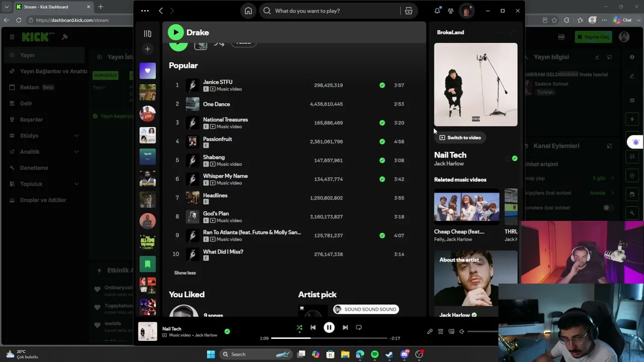The width and height of the screenshot is (644, 362).
Task: Toggle liked checkmark for Ran To Atlanta
Action: (382, 235)
